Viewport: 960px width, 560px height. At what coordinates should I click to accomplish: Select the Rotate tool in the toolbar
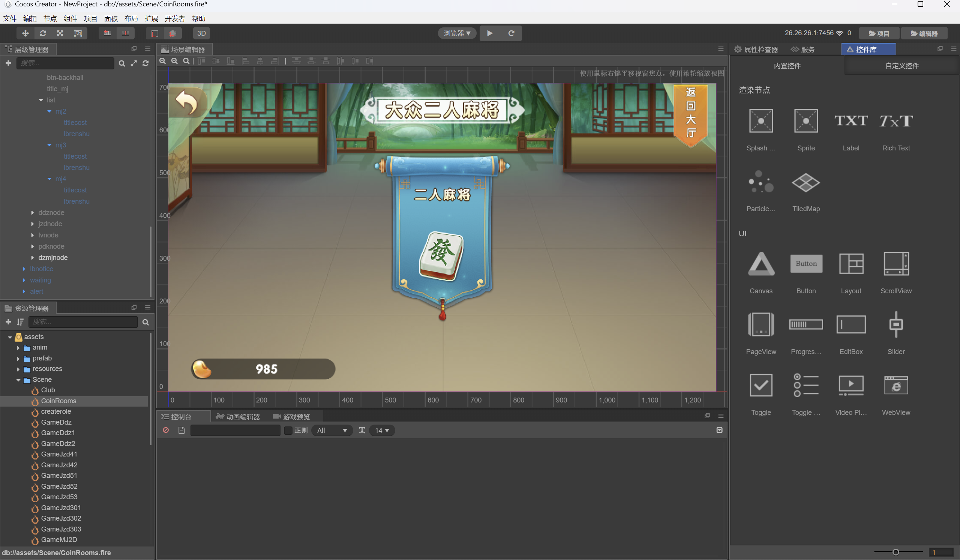(x=43, y=33)
